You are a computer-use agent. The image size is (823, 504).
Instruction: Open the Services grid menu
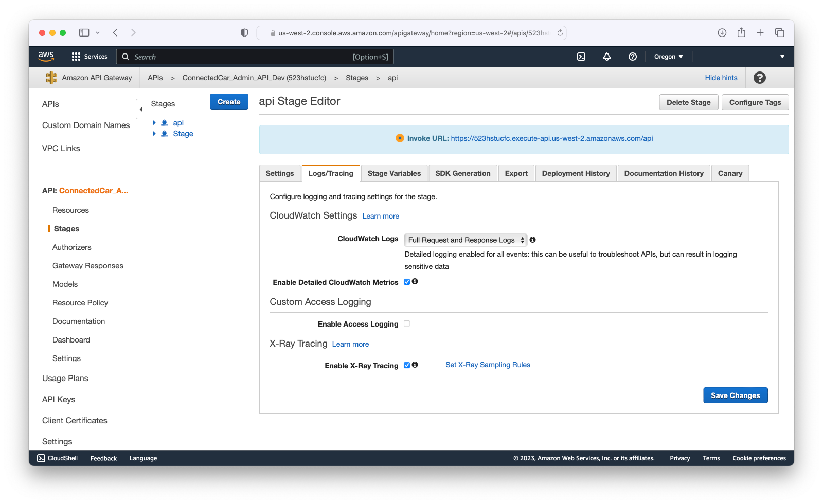(x=90, y=57)
